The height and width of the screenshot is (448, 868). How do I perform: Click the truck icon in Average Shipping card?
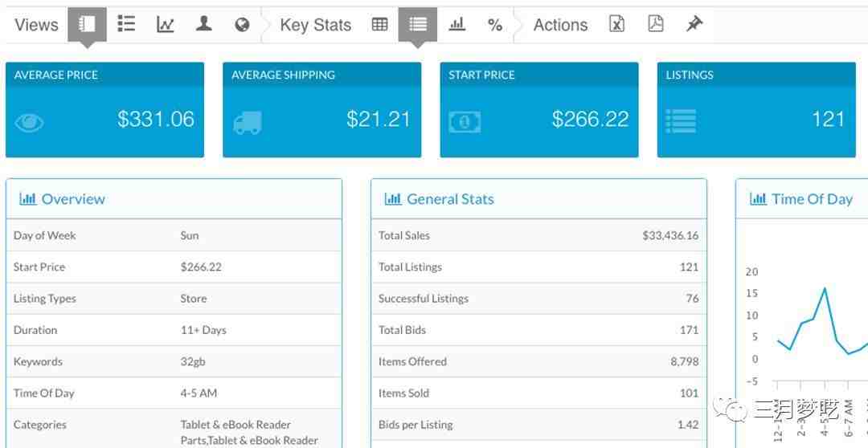(248, 122)
